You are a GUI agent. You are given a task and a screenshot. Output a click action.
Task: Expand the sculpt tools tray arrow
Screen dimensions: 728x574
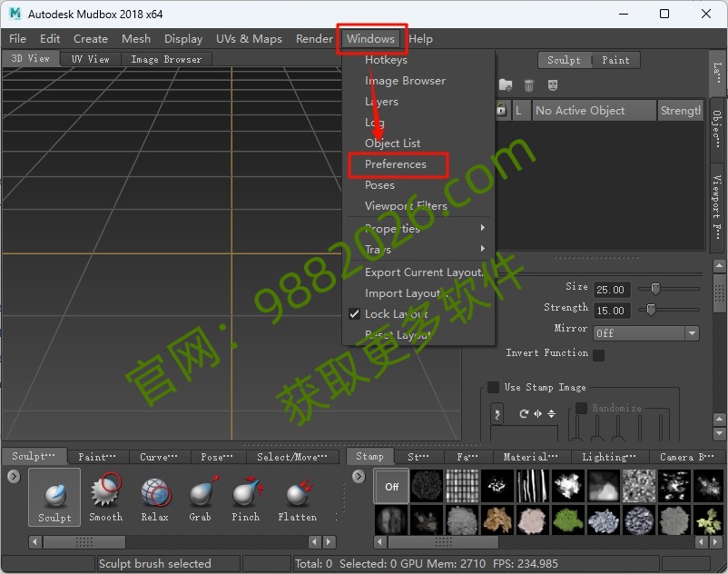(14, 477)
